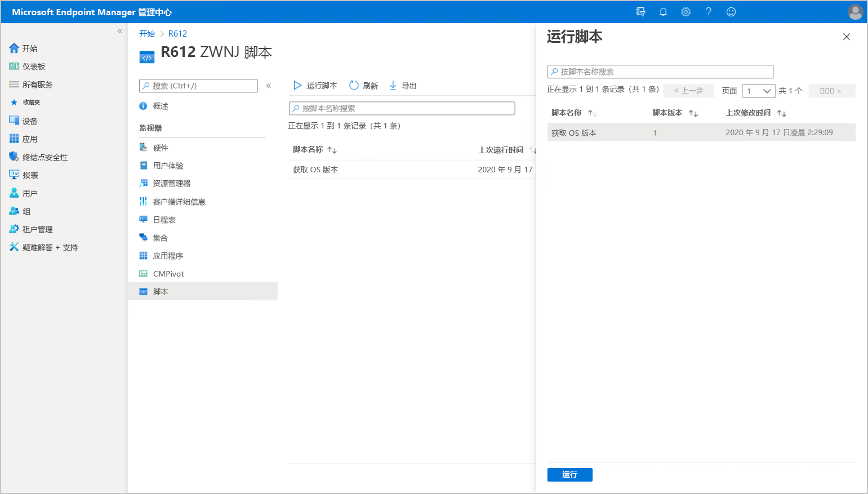Collapse the device resource menu
Viewport: 868px width, 494px height.
[x=269, y=86]
